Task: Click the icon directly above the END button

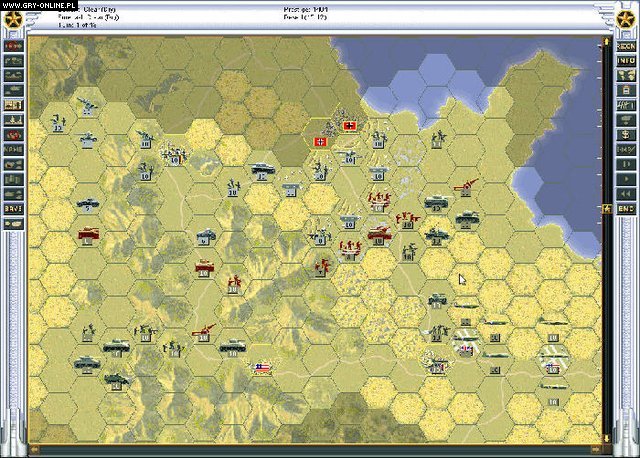Action: point(625,193)
